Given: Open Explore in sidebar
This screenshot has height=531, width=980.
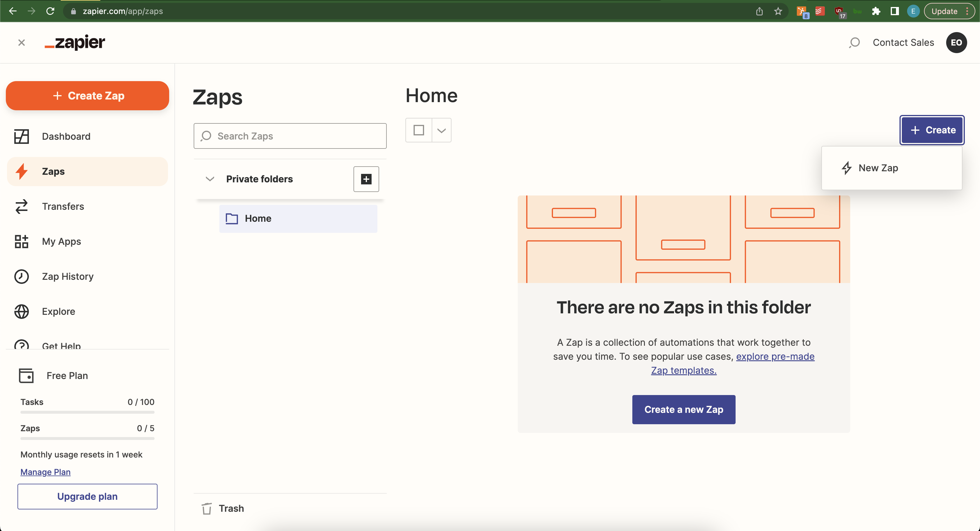Looking at the screenshot, I should click(x=87, y=311).
